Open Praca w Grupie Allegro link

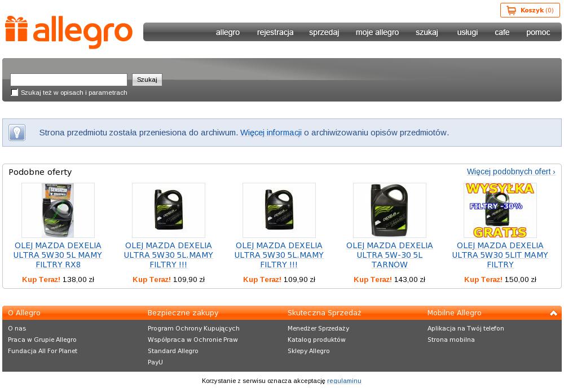pyautogui.click(x=42, y=340)
